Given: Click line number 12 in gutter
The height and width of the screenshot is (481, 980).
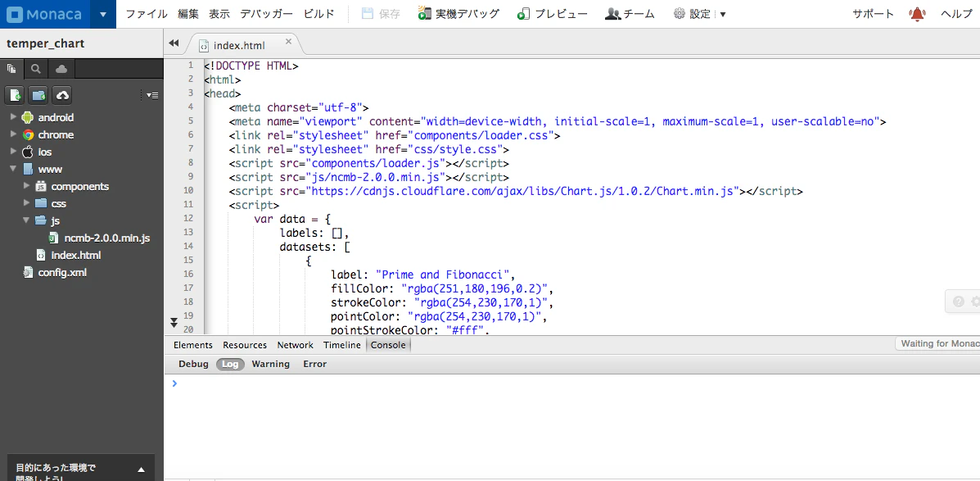Looking at the screenshot, I should click(x=189, y=218).
